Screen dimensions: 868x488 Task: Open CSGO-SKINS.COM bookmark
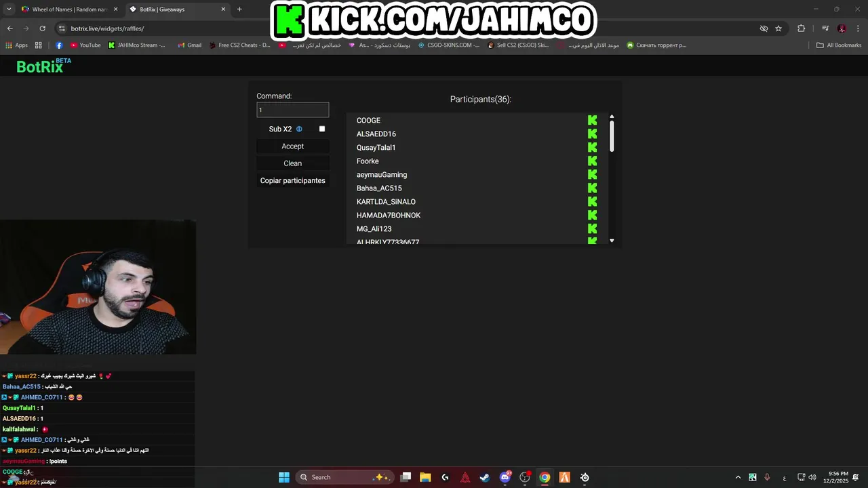pyautogui.click(x=448, y=45)
